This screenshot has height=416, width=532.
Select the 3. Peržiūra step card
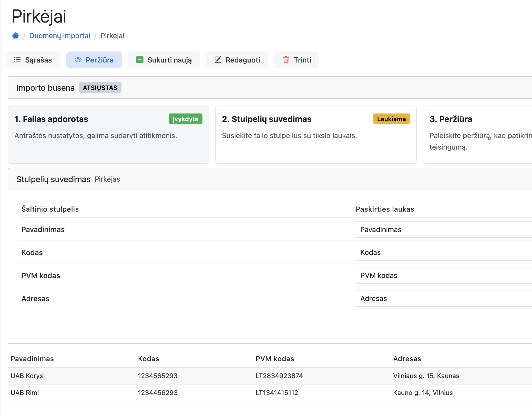pyautogui.click(x=477, y=134)
